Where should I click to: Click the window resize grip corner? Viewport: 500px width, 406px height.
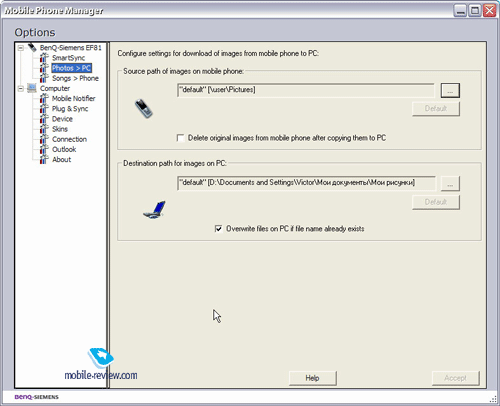pos(493,399)
